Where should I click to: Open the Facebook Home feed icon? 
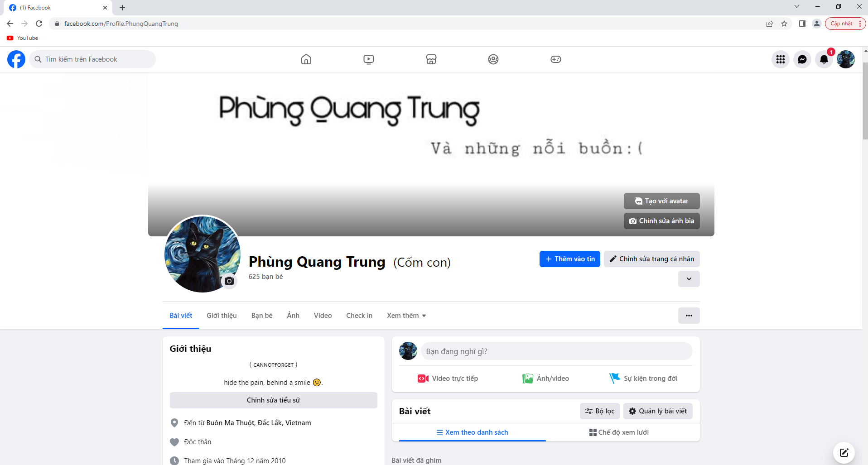(x=306, y=59)
